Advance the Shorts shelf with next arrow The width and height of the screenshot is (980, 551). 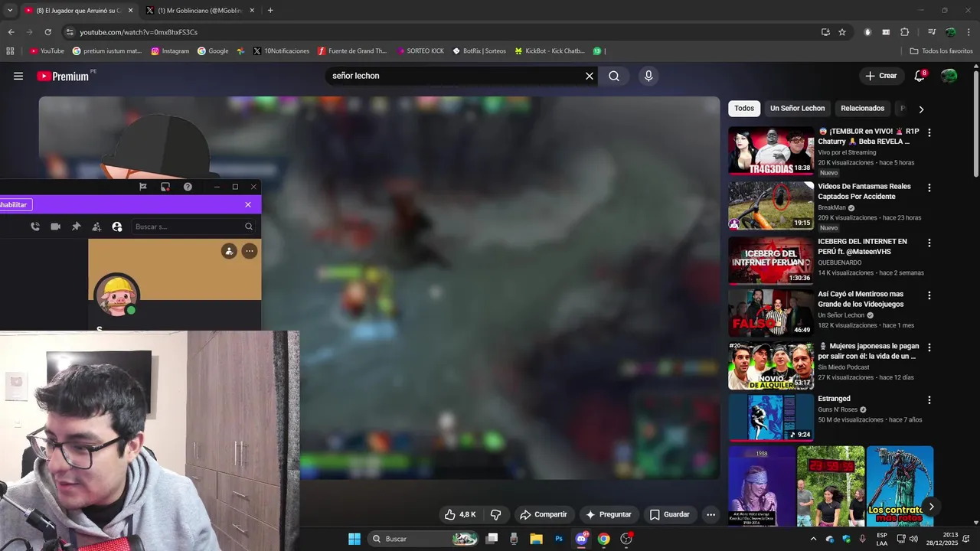pos(931,507)
